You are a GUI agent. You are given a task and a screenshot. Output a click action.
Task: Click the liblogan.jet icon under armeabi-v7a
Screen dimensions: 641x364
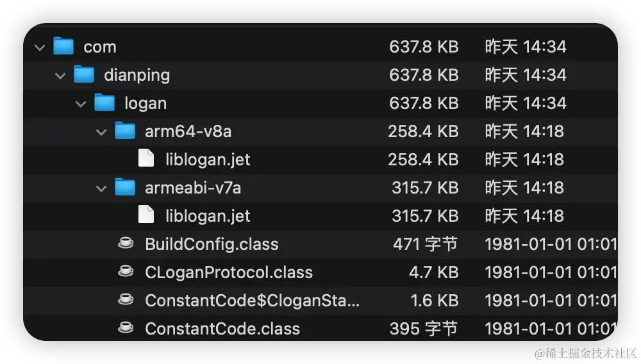(x=146, y=215)
